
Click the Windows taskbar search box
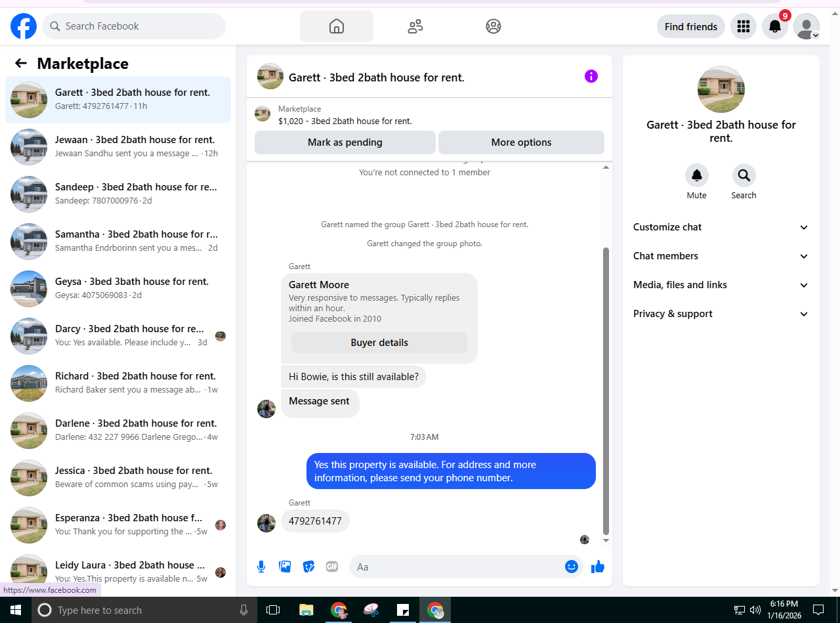click(x=144, y=610)
